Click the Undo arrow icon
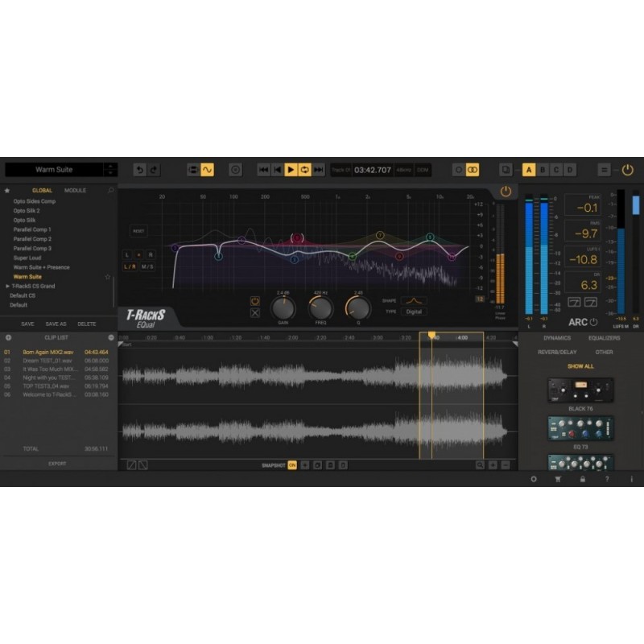The image size is (644, 644). point(139,171)
